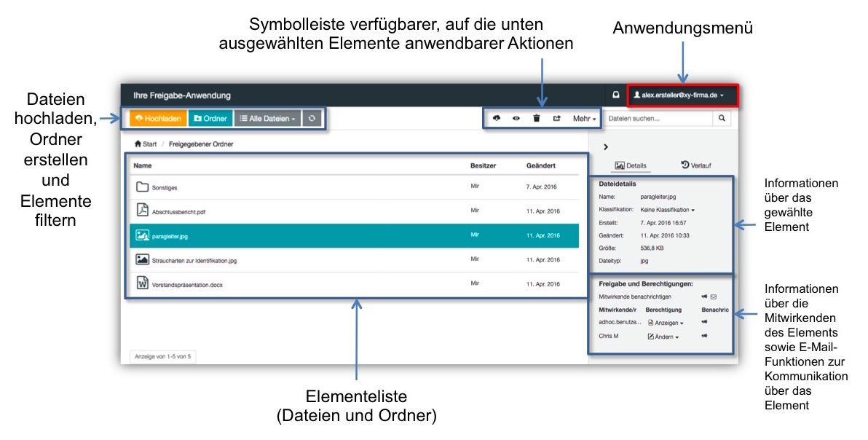This screenshot has height=440, width=868.
Task: Click the Geändert column header
Action: tap(541, 165)
